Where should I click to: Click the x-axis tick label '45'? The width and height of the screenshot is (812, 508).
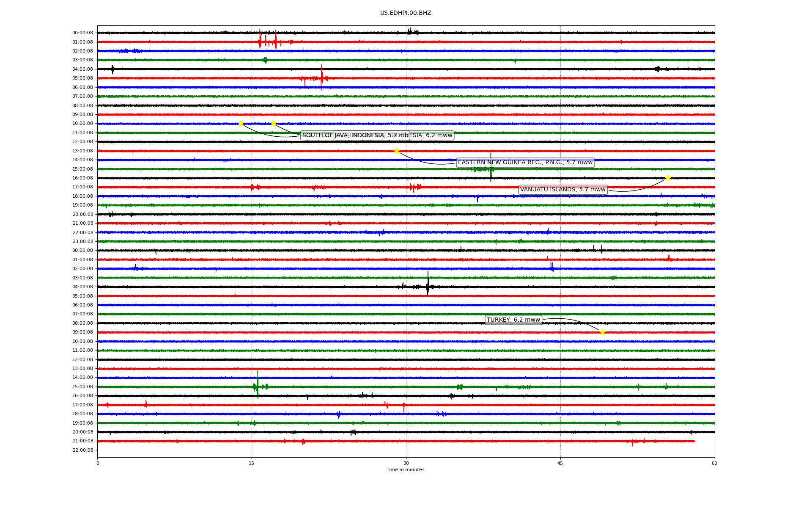(560, 463)
